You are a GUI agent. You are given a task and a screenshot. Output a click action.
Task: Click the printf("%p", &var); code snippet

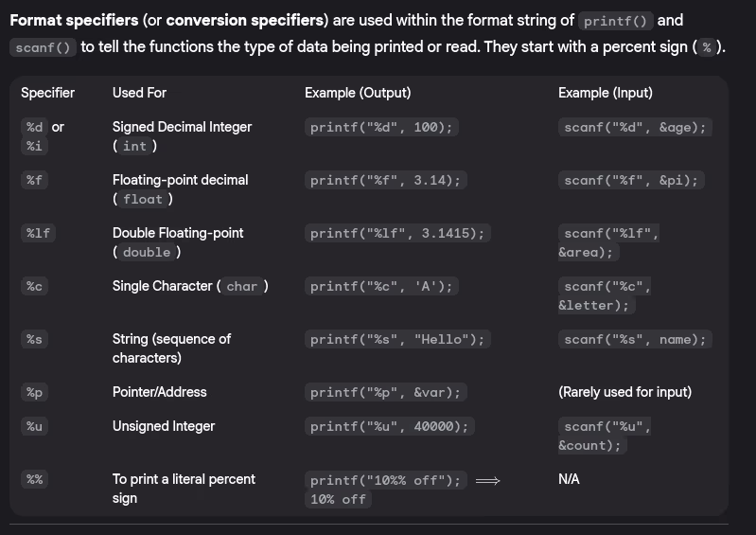(386, 392)
